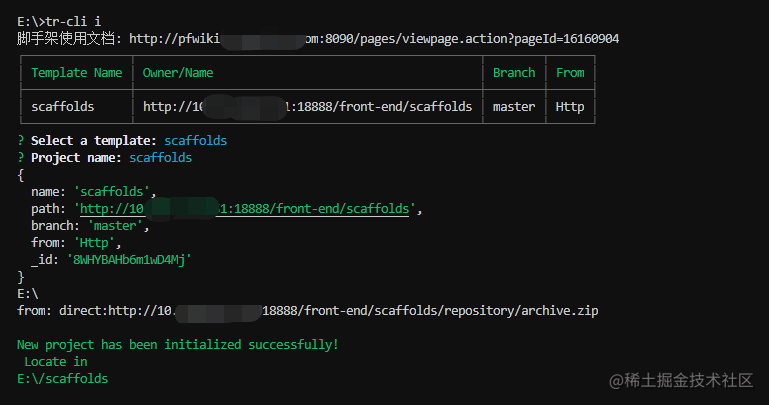Viewport: 769px width, 405px height.
Task: Open the underlined path URL link
Action: coord(244,209)
